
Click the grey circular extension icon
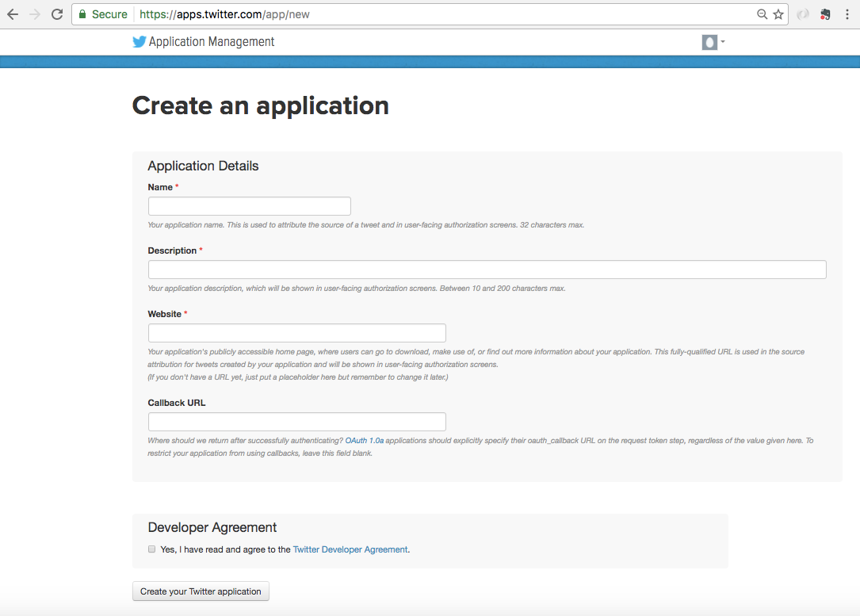tap(804, 14)
